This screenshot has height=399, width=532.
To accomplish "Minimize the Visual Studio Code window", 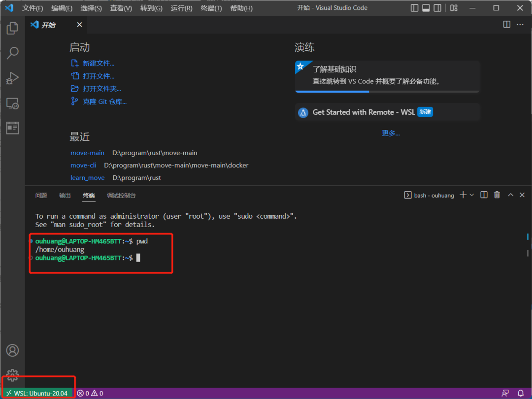I will tap(472, 8).
